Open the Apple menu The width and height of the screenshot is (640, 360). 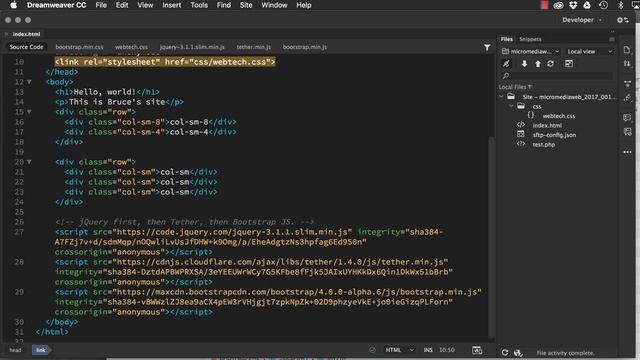[x=13, y=5]
